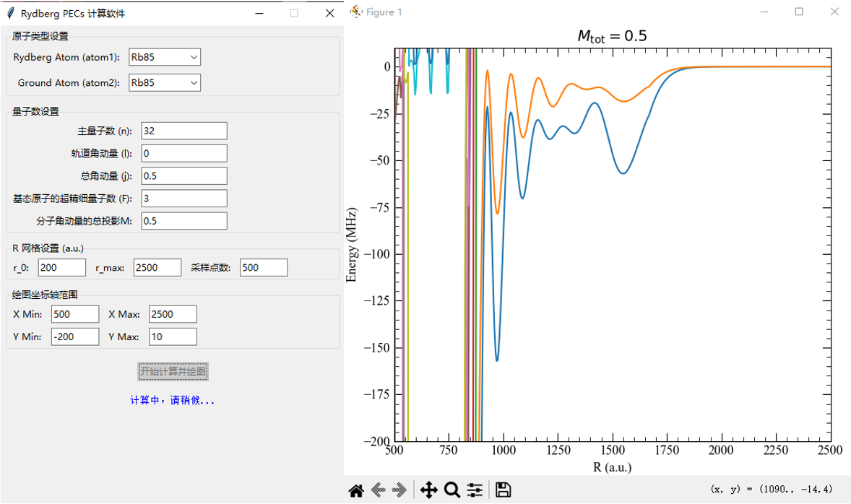Click the 开始计算并绘图 button
The height and width of the screenshot is (504, 851).
[173, 372]
